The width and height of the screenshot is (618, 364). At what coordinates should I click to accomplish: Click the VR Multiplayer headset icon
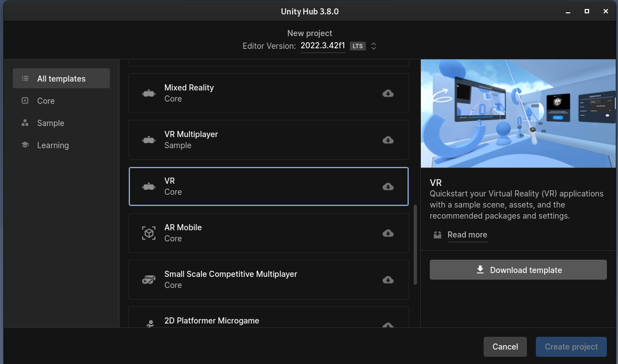tap(148, 140)
